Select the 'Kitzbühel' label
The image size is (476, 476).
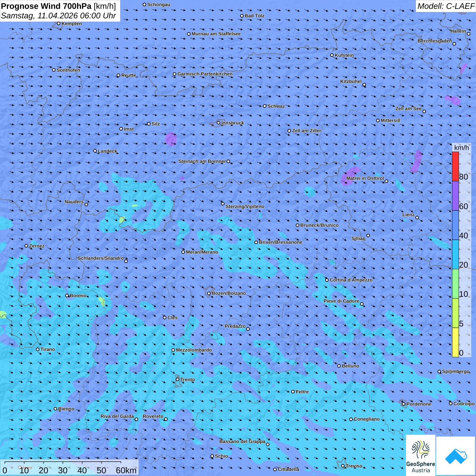click(x=351, y=81)
